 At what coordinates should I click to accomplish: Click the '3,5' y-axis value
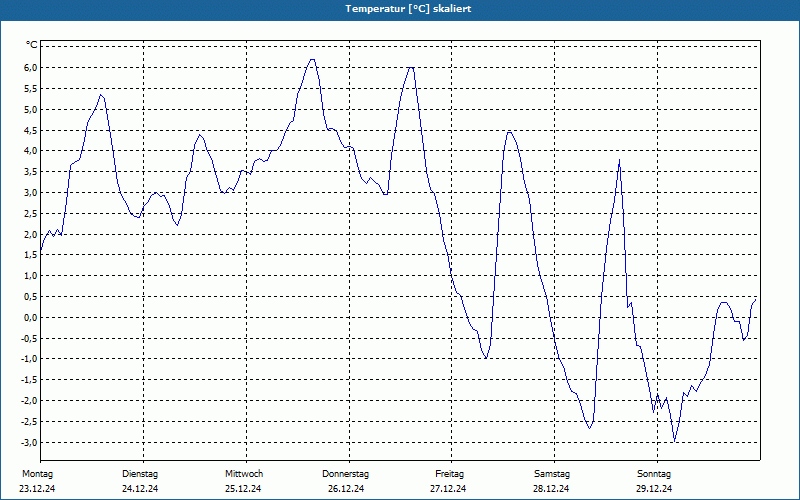(31, 172)
